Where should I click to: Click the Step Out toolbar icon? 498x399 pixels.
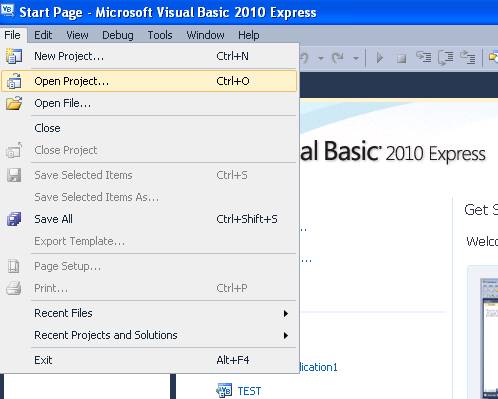tap(467, 57)
